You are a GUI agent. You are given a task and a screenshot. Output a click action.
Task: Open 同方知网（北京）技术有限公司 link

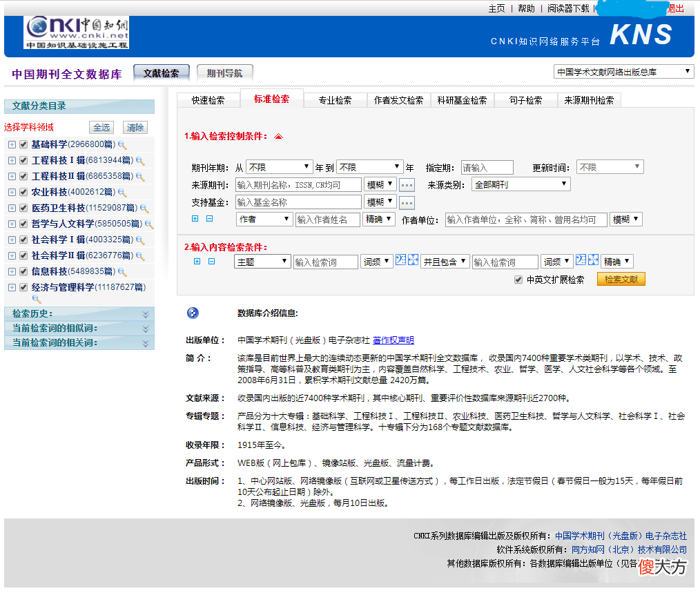tap(629, 550)
